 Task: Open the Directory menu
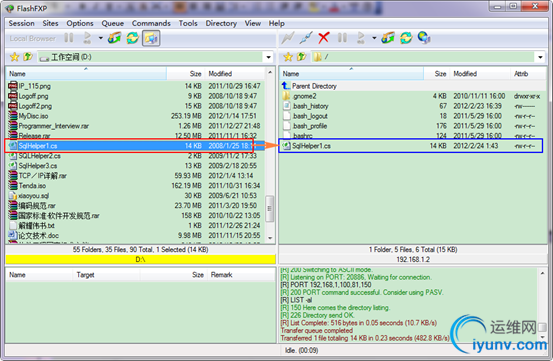221,23
